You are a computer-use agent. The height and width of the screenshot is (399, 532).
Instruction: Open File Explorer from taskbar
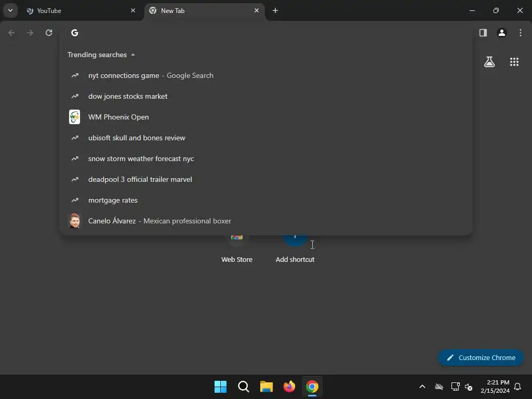(267, 387)
